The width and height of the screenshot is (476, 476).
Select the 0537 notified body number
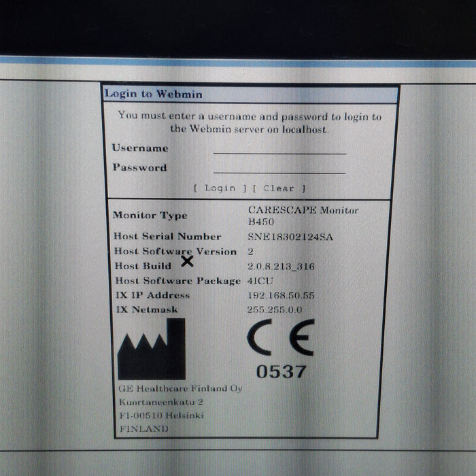pyautogui.click(x=281, y=372)
